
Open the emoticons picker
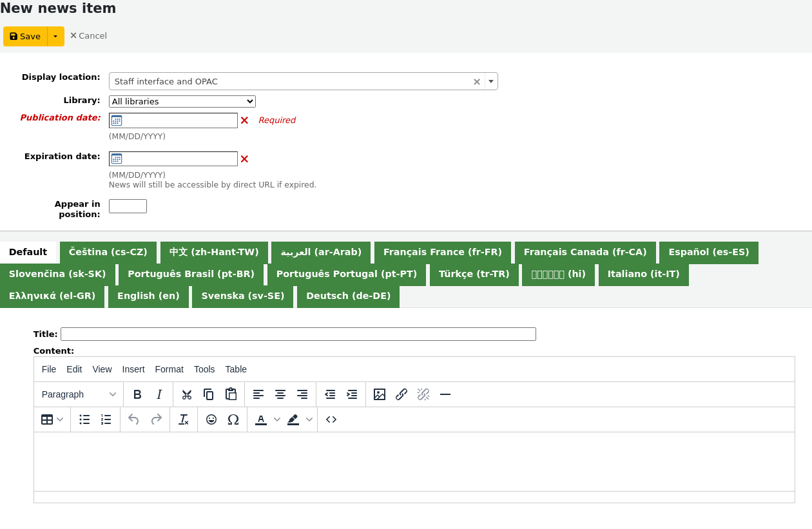pyautogui.click(x=211, y=419)
